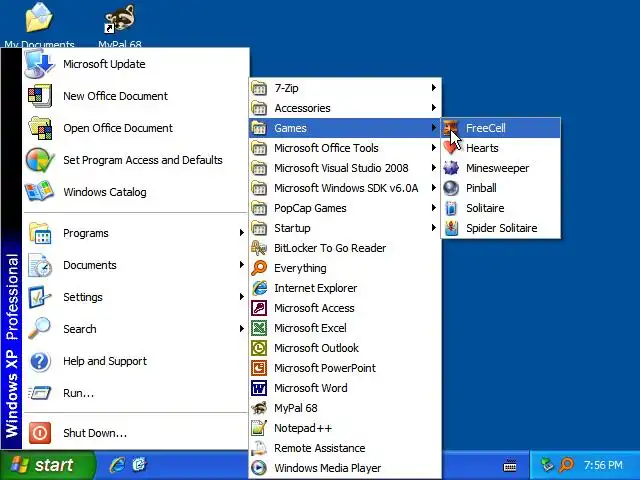Image resolution: width=640 pixels, height=480 pixels.
Task: Expand the Startup submenu arrow
Action: coord(433,228)
